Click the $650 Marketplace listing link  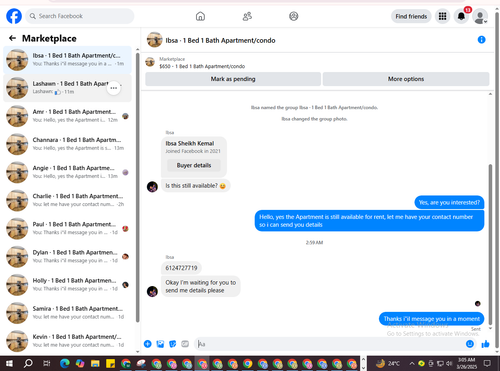pos(202,66)
